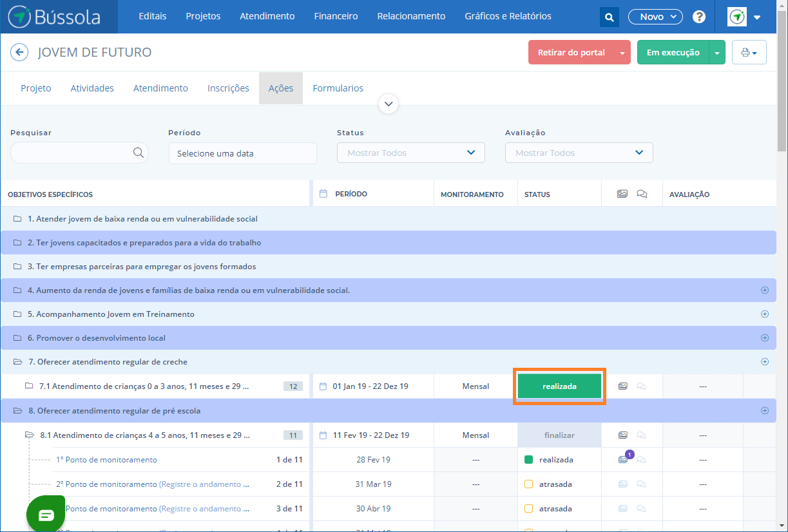The height and width of the screenshot is (532, 788).
Task: Open the Editais menu
Action: tap(153, 17)
